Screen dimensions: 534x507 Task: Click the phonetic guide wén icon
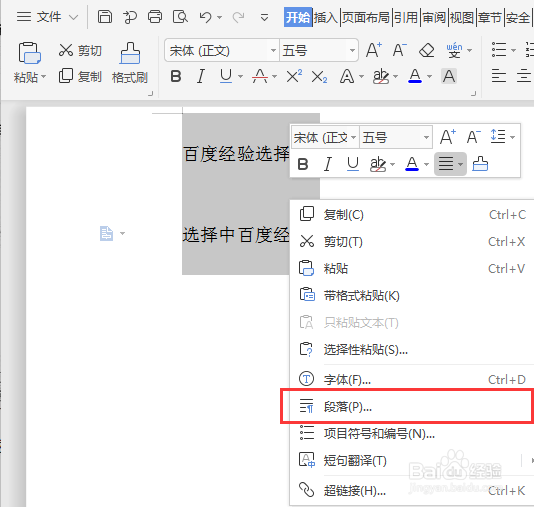[454, 50]
